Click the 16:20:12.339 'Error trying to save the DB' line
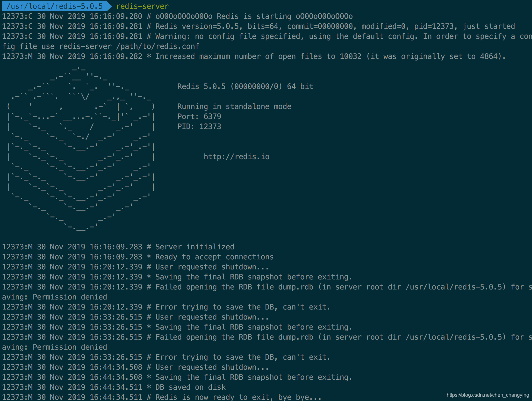 click(x=166, y=307)
